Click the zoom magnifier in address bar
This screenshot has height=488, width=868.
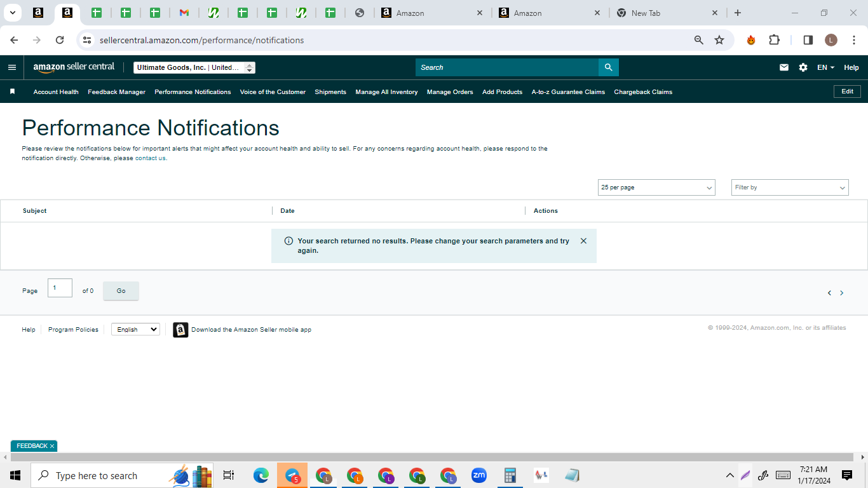tap(699, 40)
